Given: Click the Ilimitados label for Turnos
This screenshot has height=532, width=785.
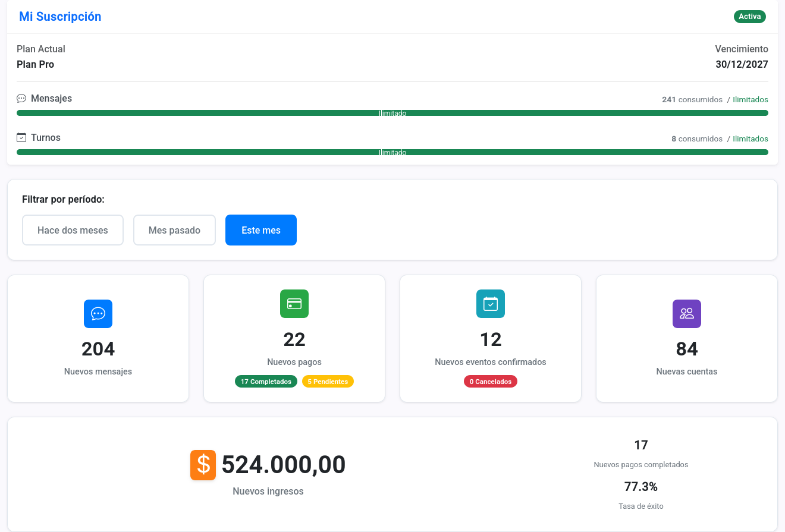Looking at the screenshot, I should point(751,139).
